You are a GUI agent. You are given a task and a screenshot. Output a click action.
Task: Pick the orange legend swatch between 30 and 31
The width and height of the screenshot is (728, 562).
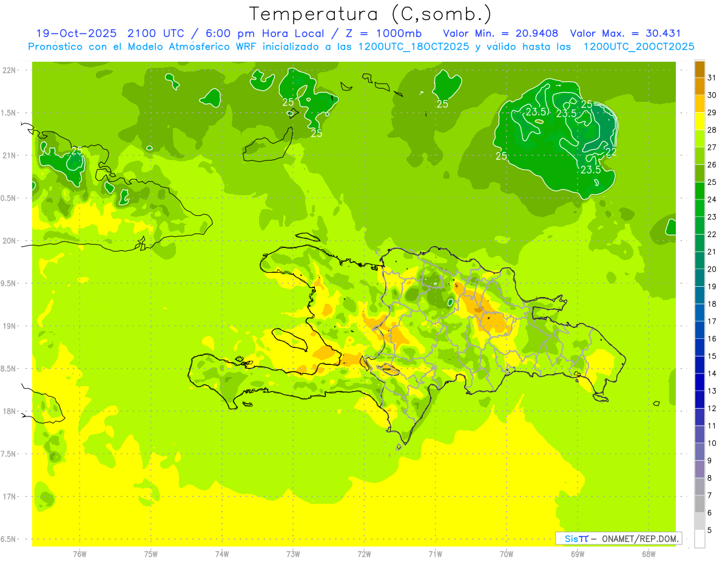(x=699, y=87)
